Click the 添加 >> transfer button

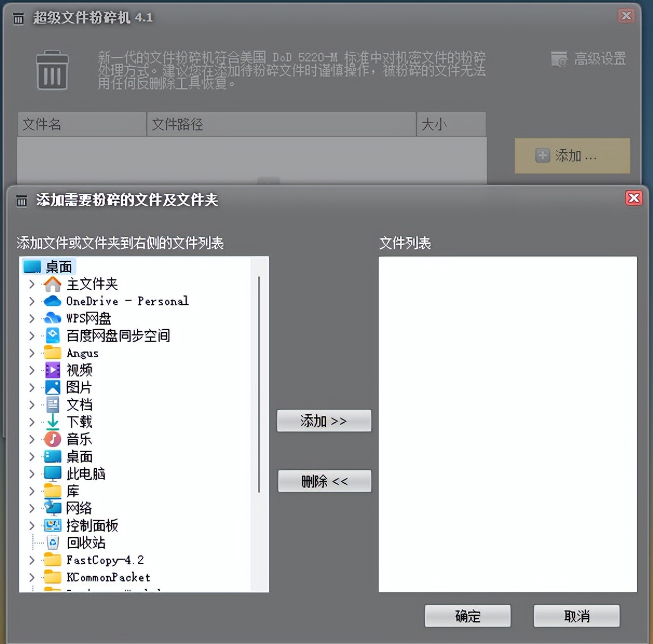point(324,421)
